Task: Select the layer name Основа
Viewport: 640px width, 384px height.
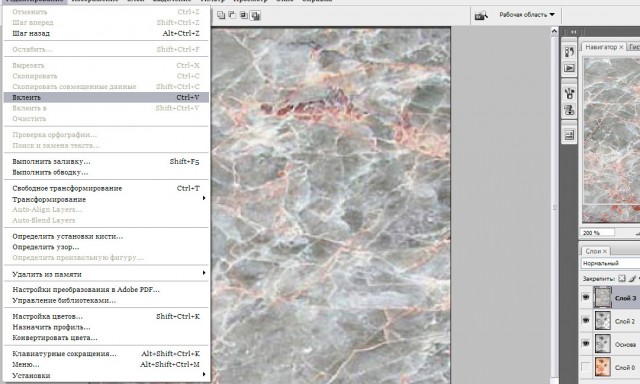Action: click(x=625, y=344)
